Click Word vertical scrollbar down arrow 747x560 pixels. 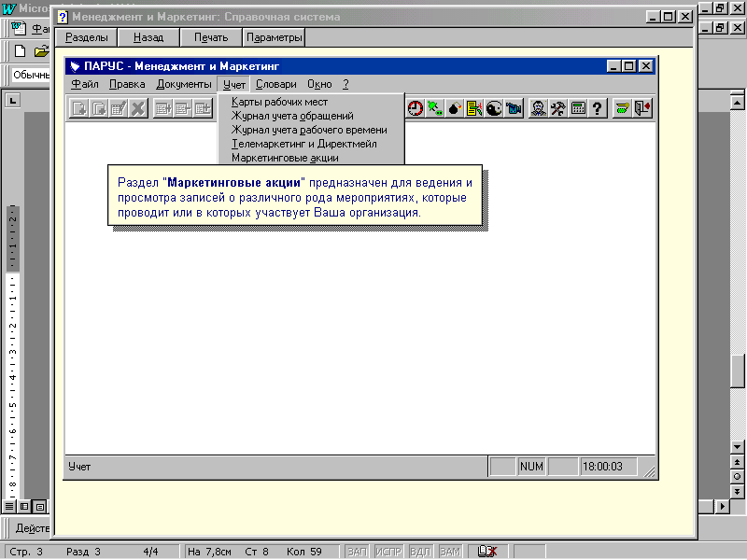pos(737,447)
